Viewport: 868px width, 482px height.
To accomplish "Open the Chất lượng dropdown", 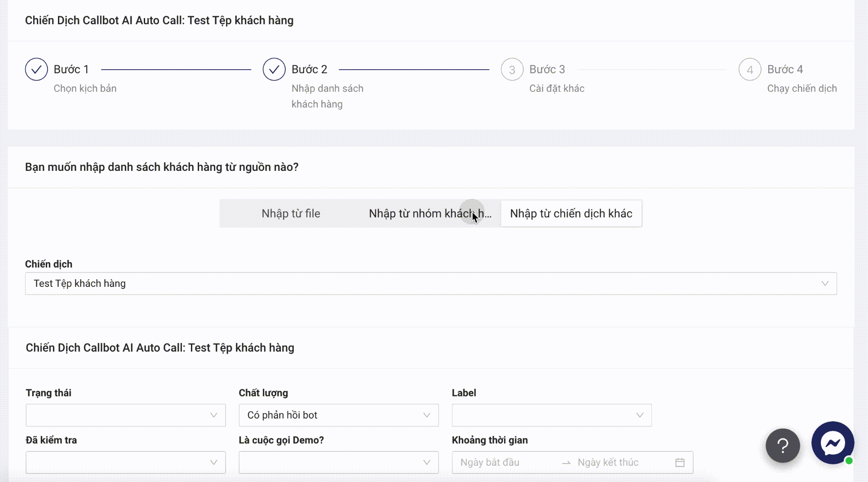I will tap(338, 415).
